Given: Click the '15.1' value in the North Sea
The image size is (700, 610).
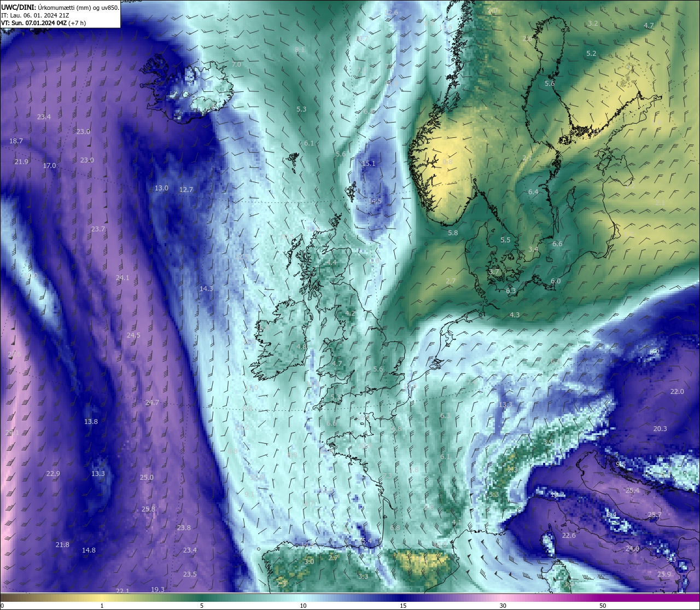Looking at the screenshot, I should 369,164.
